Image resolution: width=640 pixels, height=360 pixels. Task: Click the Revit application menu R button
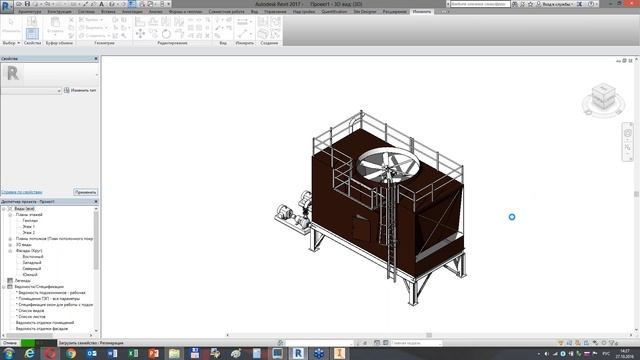click(x=7, y=7)
